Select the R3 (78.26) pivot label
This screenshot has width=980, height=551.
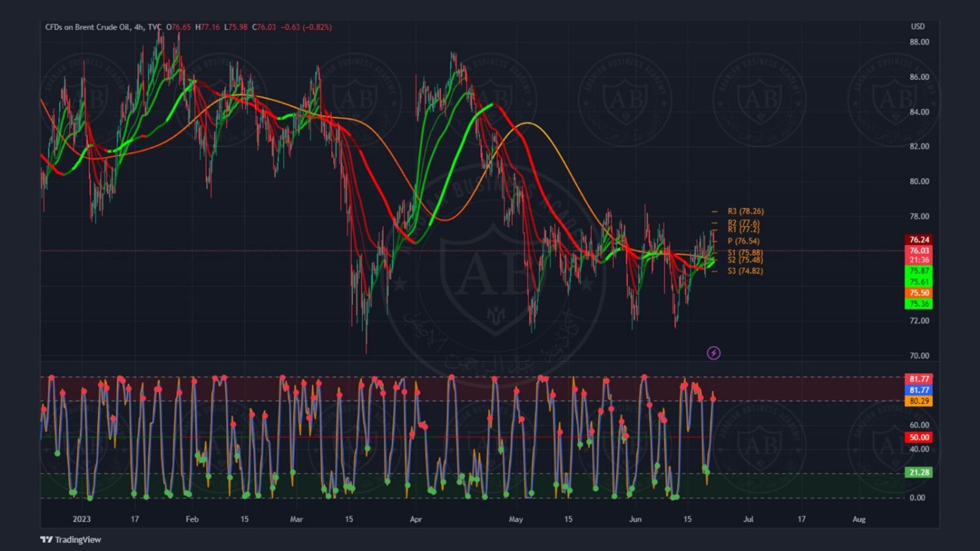coord(745,212)
